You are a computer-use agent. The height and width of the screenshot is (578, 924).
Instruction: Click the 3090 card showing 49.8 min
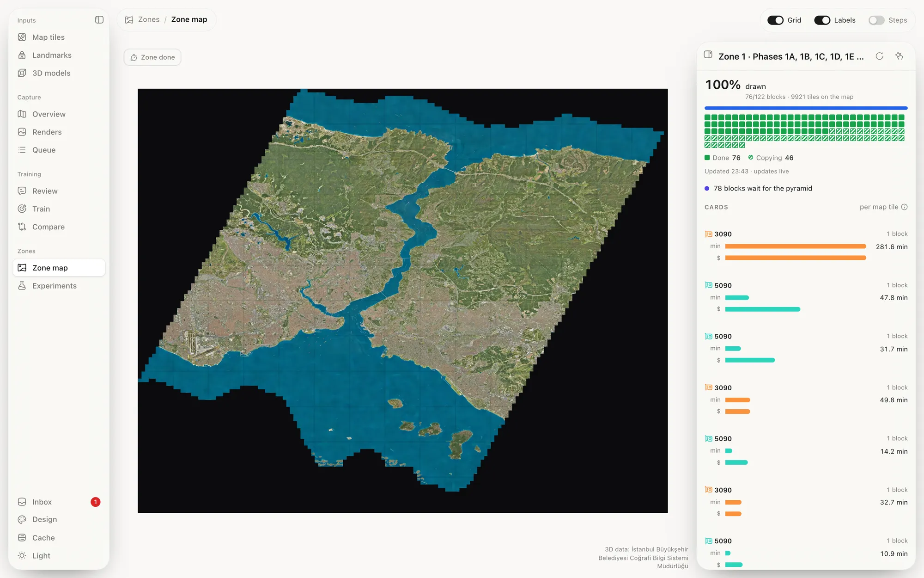[x=806, y=400]
